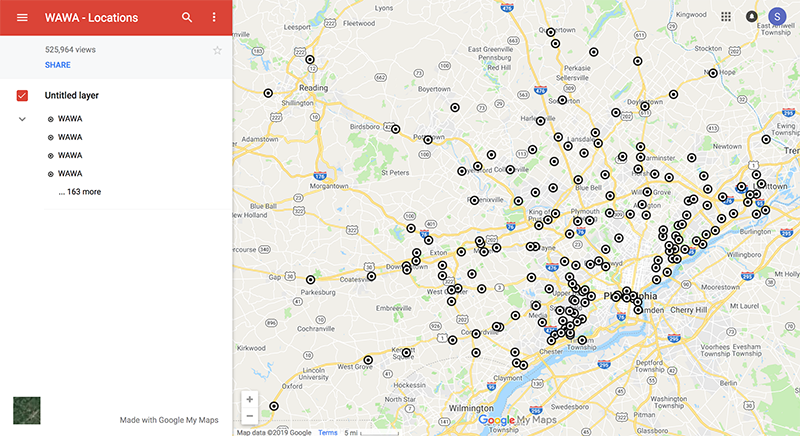Select the WAWA marker near Quakertown
Screen dimensions: 800x436
click(x=551, y=32)
